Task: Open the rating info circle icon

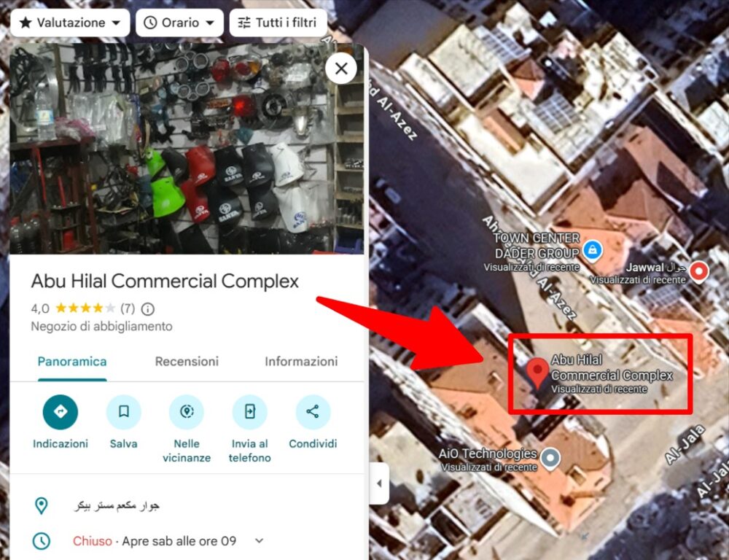Action: [148, 309]
